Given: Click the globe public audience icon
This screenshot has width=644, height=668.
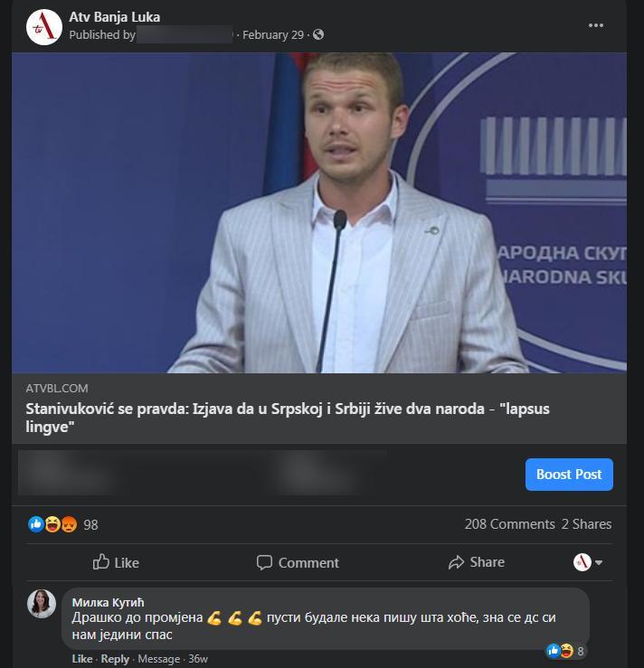Looking at the screenshot, I should click(x=318, y=34).
